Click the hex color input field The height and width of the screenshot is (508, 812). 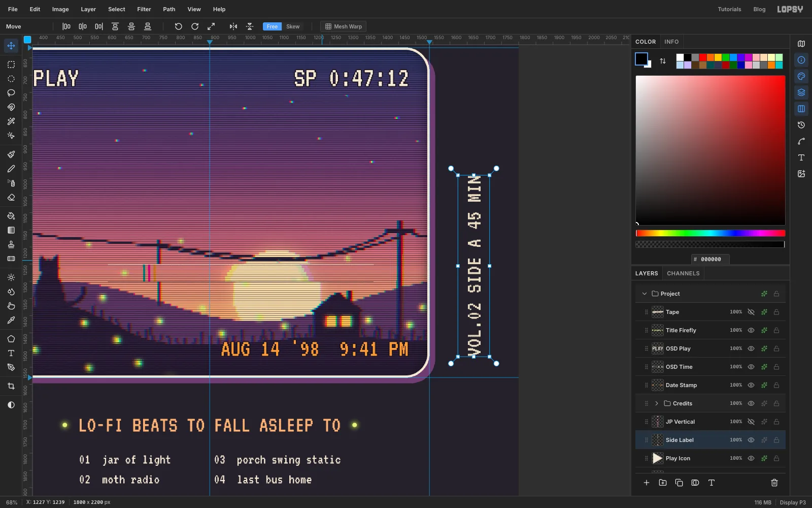[710, 259]
